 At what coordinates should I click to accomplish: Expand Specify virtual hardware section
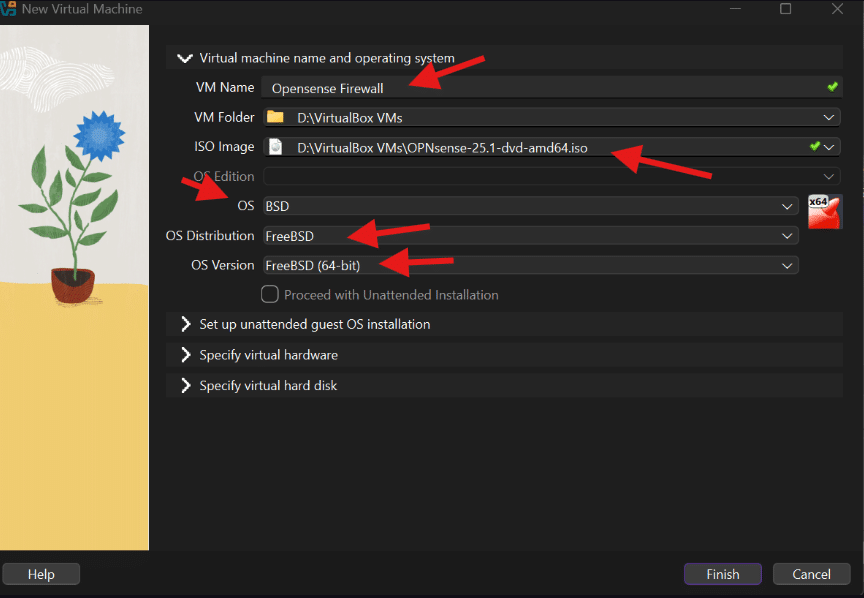[x=185, y=355]
